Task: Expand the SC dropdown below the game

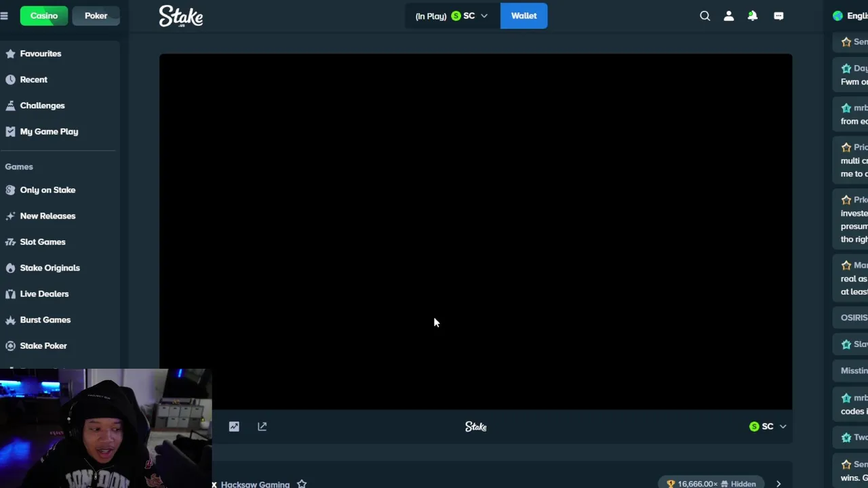Action: point(768,426)
